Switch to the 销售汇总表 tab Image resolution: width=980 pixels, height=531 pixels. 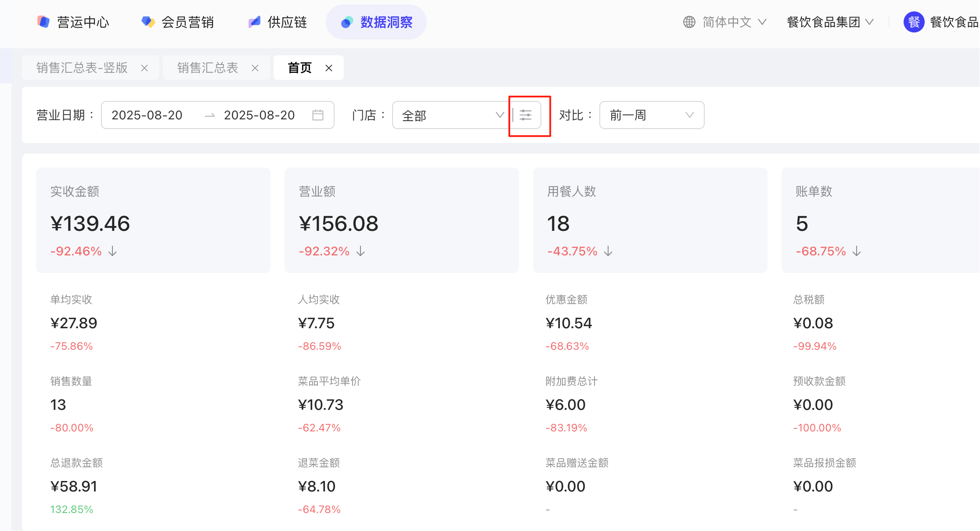pyautogui.click(x=208, y=68)
